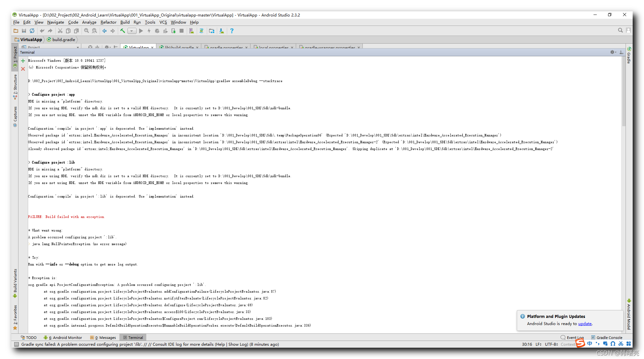Open the Android Model side panel
This screenshot has height=359, width=644.
coord(629,314)
